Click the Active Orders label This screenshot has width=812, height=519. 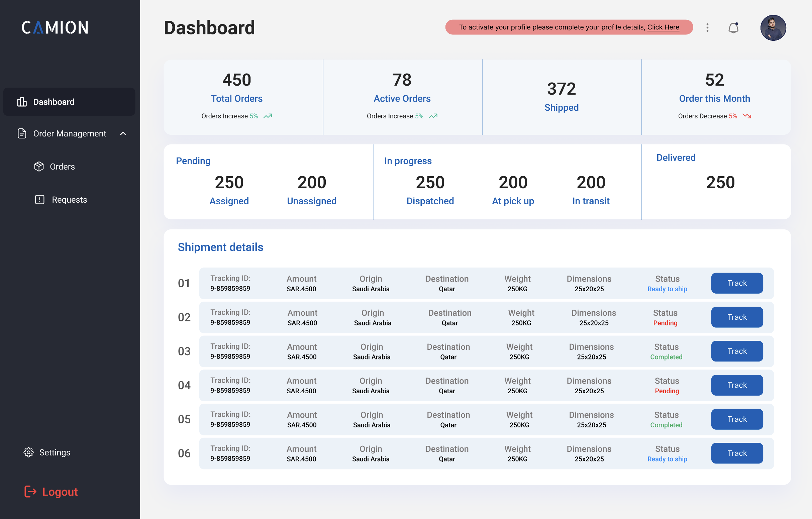[402, 98]
